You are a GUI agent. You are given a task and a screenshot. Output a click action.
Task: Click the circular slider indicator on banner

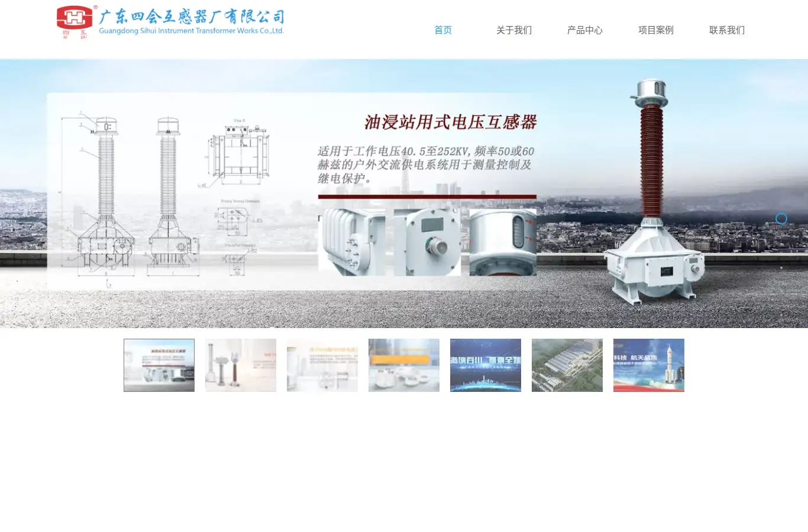click(781, 219)
